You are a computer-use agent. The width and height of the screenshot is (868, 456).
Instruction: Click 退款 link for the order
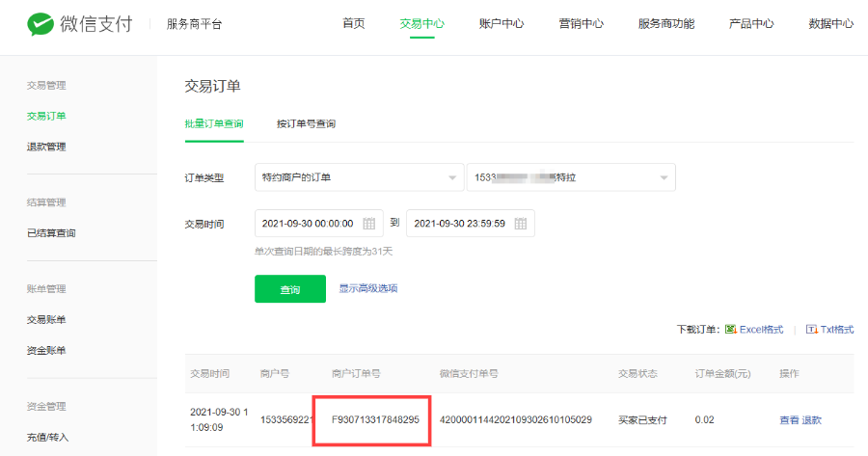[812, 420]
